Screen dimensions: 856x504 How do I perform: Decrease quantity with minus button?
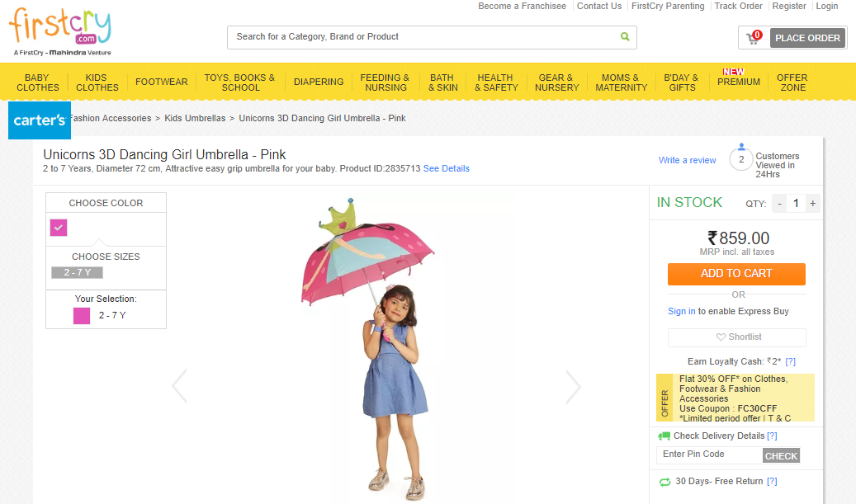(780, 203)
